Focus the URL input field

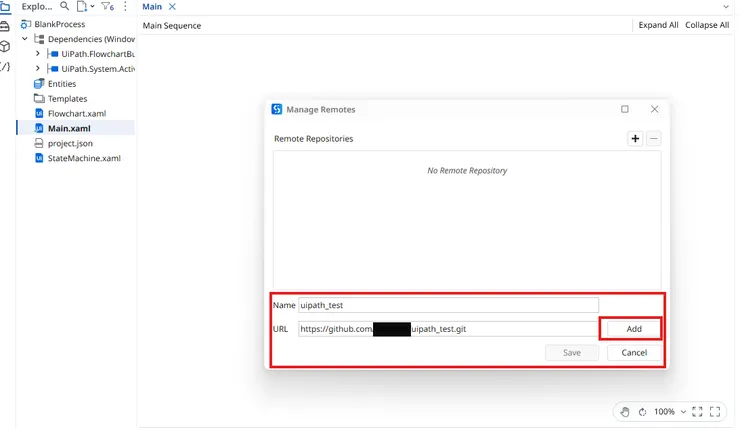point(448,329)
